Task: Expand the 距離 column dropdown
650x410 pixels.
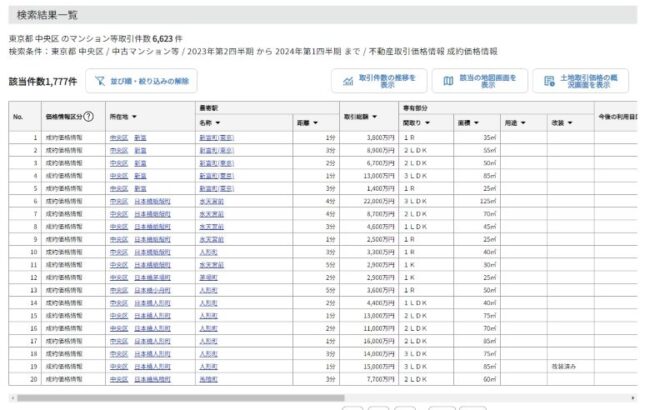Action: (x=315, y=123)
